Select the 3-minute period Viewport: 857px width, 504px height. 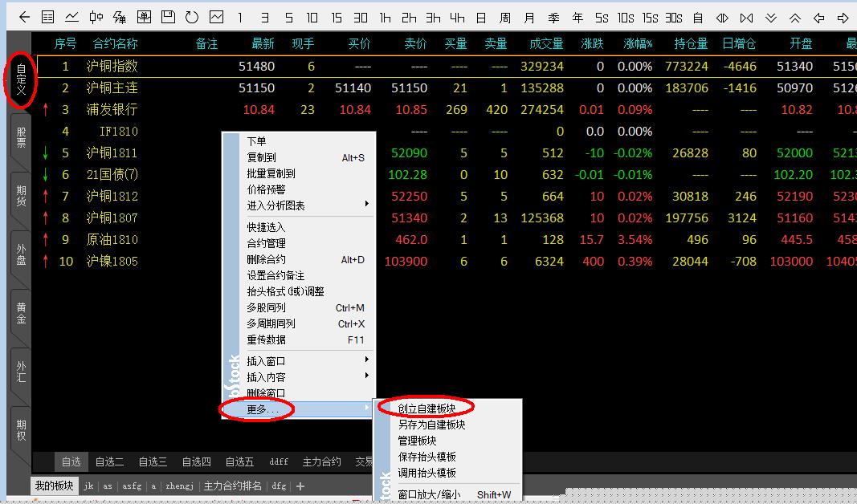click(x=264, y=18)
